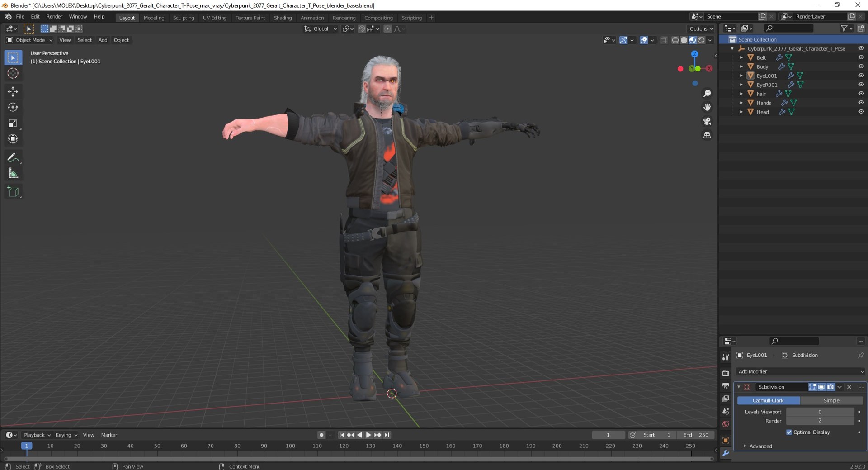Viewport: 868px width, 470px height.
Task: Open the Object properties tab
Action: [x=726, y=440]
